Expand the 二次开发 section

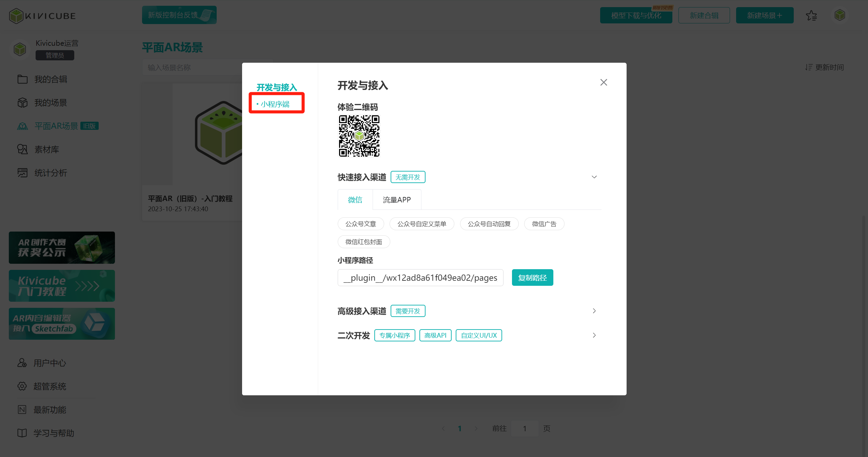point(594,335)
